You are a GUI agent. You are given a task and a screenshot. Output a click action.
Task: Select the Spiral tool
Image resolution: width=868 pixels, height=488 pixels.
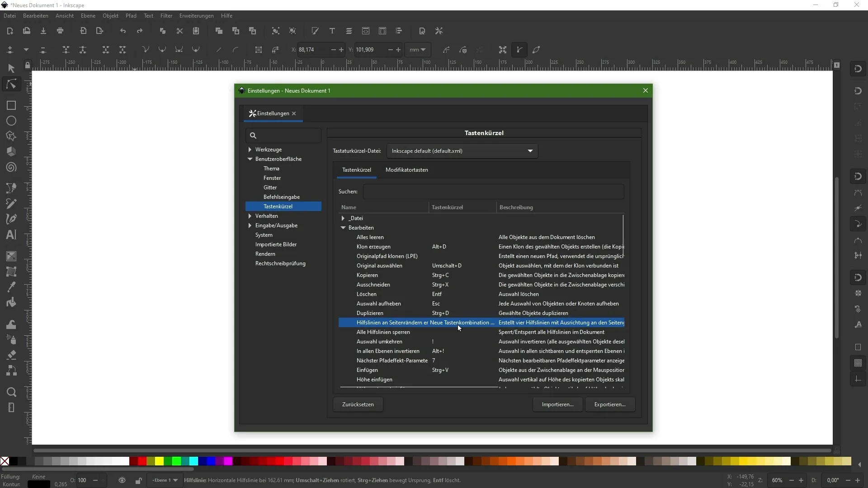tap(11, 168)
